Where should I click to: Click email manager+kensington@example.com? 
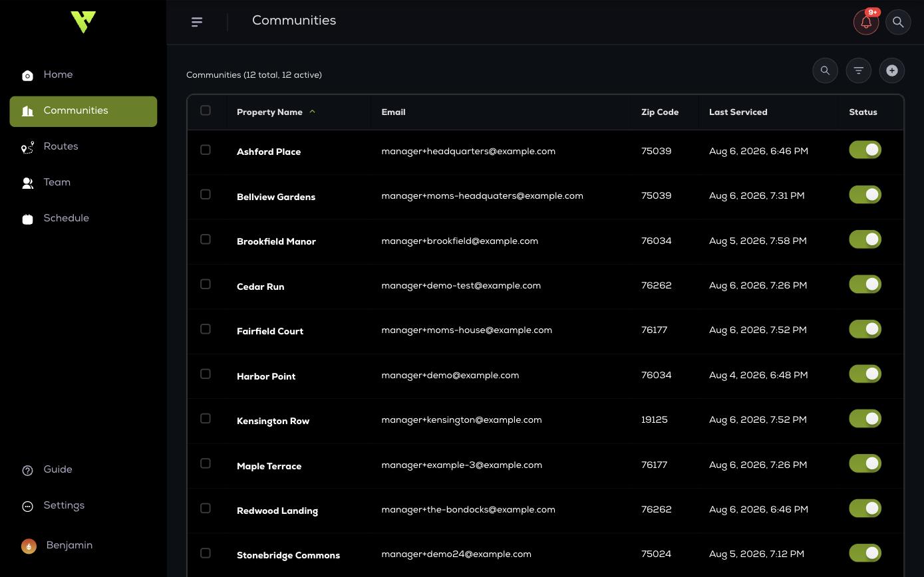(462, 420)
